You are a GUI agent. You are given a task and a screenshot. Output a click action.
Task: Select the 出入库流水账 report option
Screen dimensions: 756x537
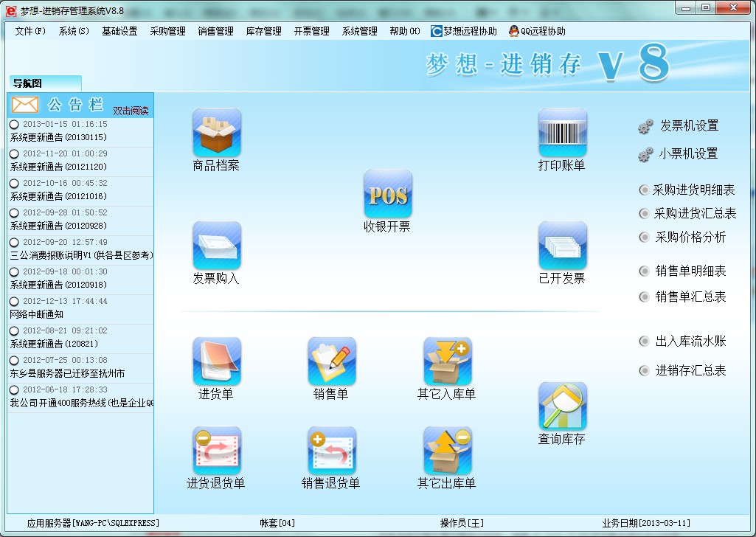677,341
